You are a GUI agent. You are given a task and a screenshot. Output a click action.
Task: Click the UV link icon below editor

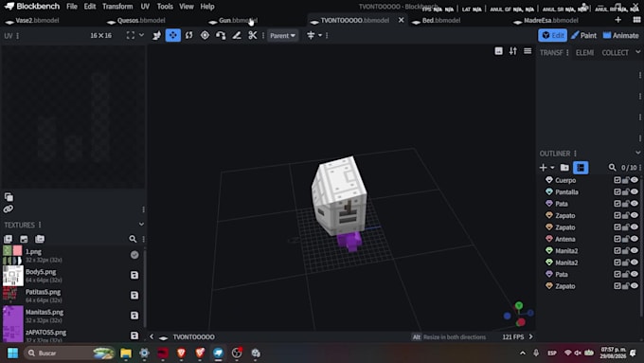point(9,209)
